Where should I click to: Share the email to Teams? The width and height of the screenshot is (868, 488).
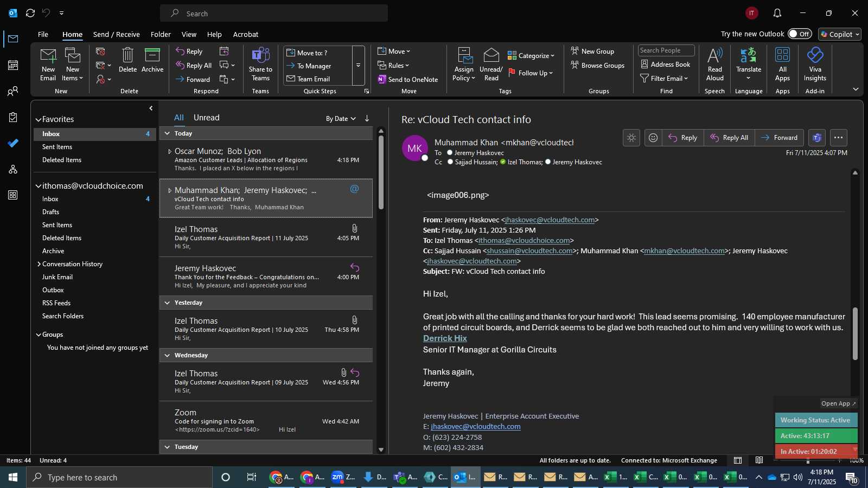[260, 64]
